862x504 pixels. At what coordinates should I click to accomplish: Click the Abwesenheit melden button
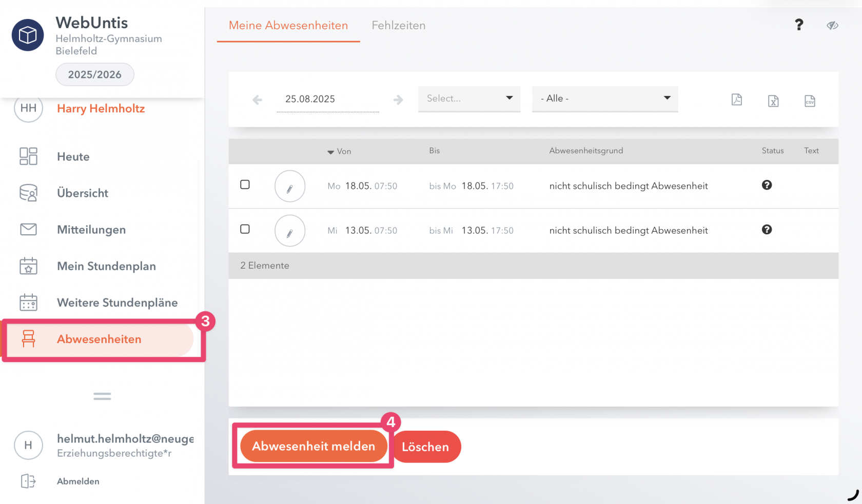(314, 446)
